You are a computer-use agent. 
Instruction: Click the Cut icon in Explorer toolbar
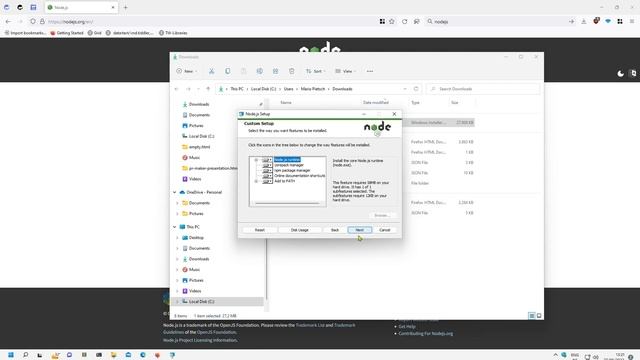pyautogui.click(x=211, y=71)
